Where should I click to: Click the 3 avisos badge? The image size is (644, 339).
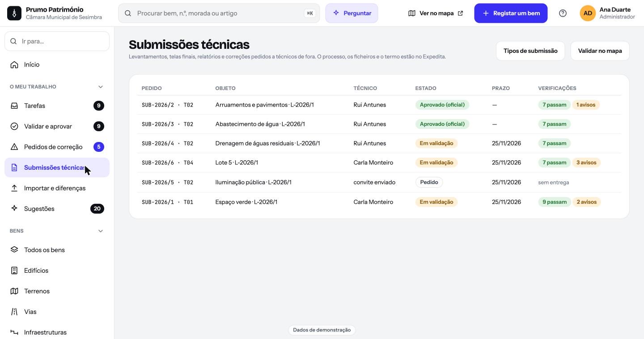pyautogui.click(x=587, y=163)
